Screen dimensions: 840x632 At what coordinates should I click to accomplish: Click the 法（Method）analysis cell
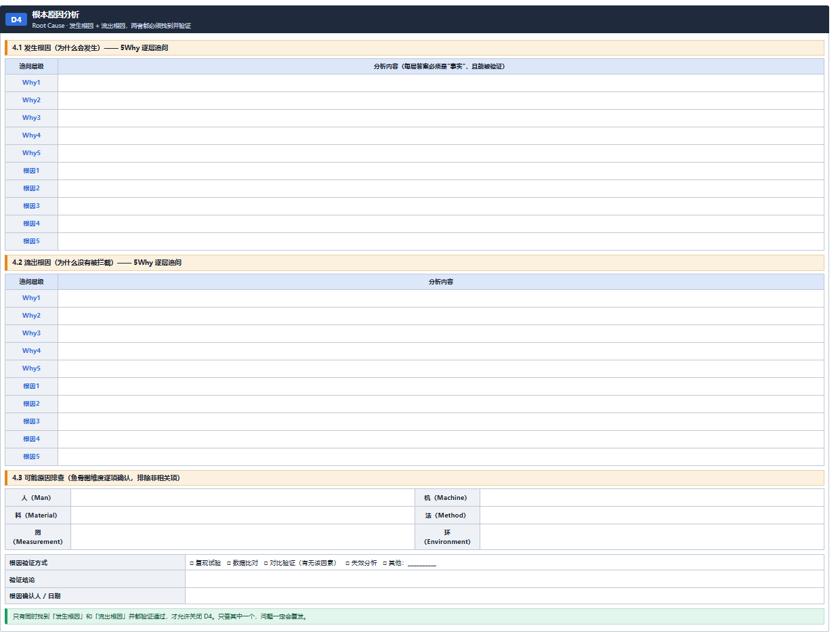pyautogui.click(x=652, y=515)
